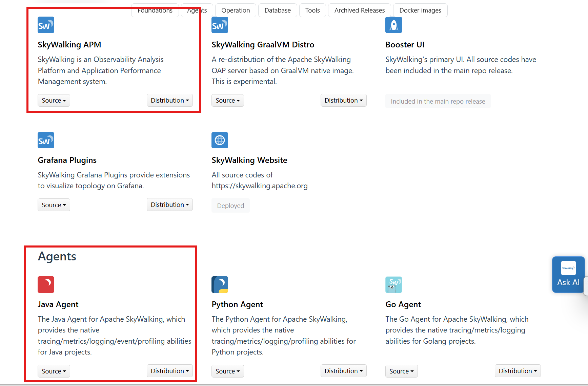Select the Tools tab
The image size is (588, 386).
click(312, 10)
